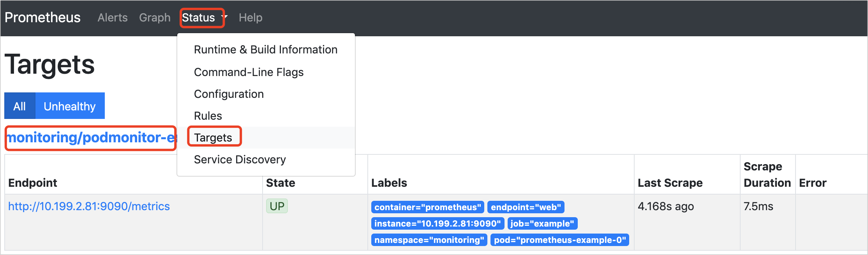
Task: Show all targets with All filter
Action: click(x=19, y=106)
